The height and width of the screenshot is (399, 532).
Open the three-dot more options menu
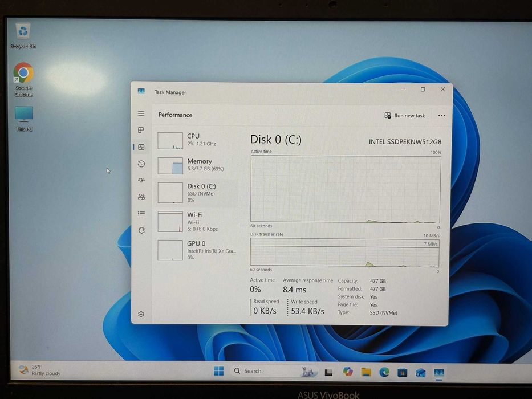pos(441,116)
